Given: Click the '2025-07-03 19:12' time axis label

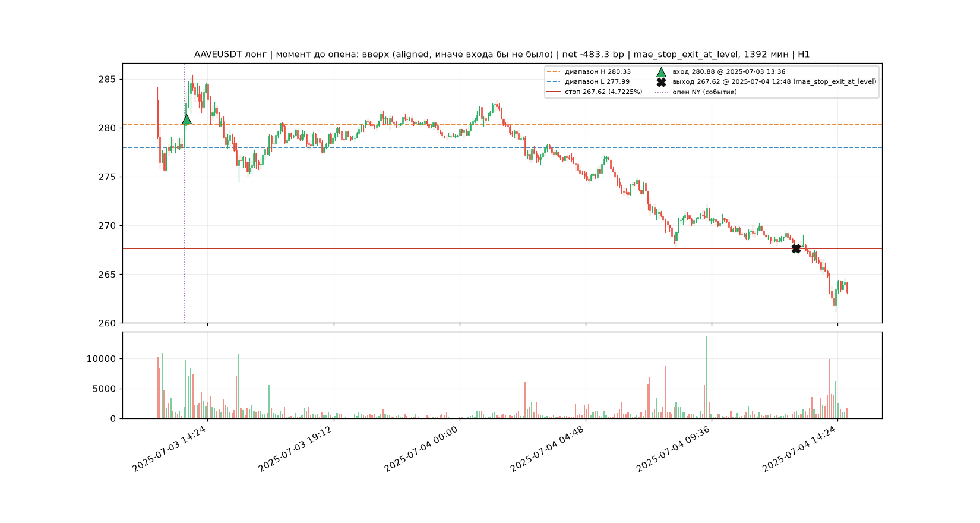Looking at the screenshot, I should click(296, 449).
